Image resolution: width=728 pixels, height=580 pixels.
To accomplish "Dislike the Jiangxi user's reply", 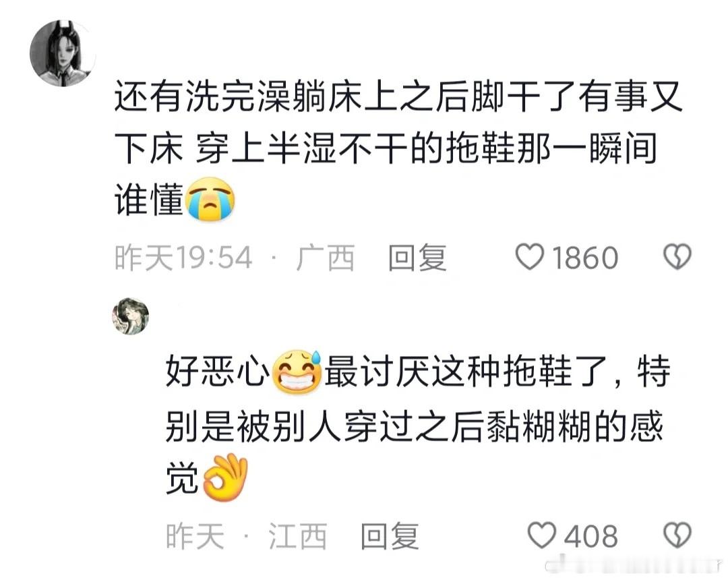I will (x=677, y=535).
